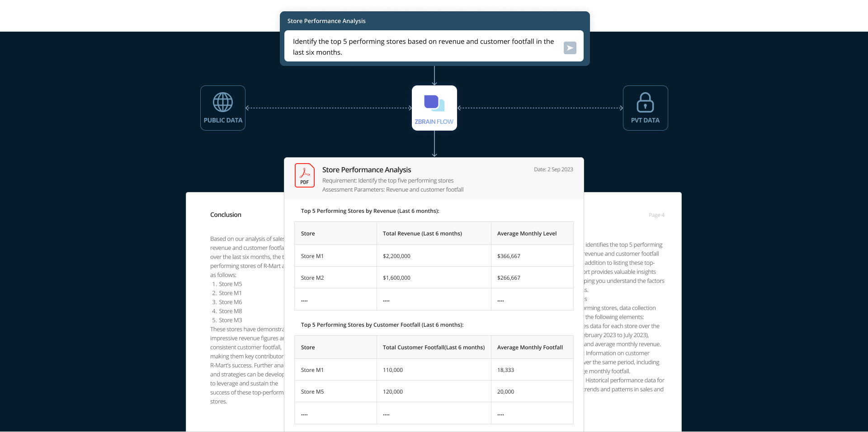Image resolution: width=868 pixels, height=432 pixels.
Task: Select the PVT Data lock icon
Action: [645, 102]
